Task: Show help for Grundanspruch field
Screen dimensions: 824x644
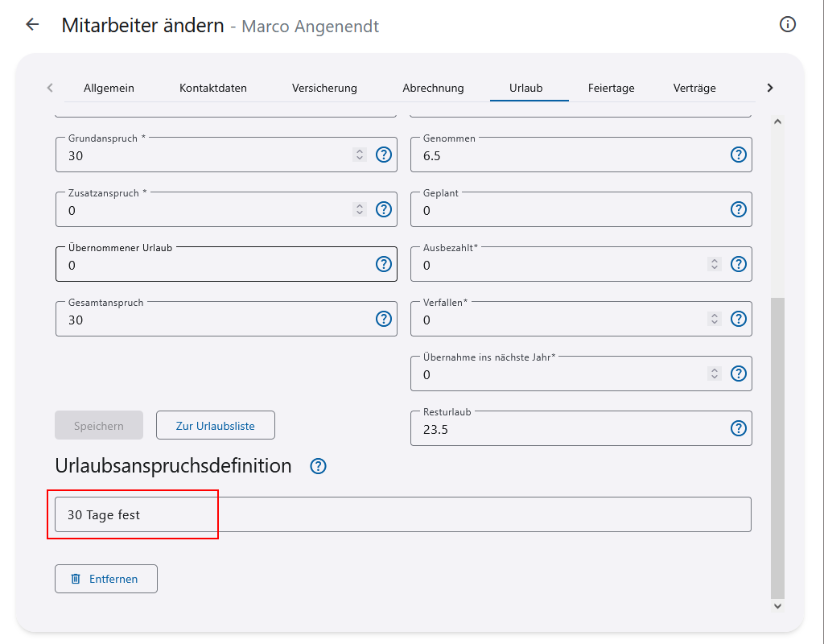Action: [384, 155]
